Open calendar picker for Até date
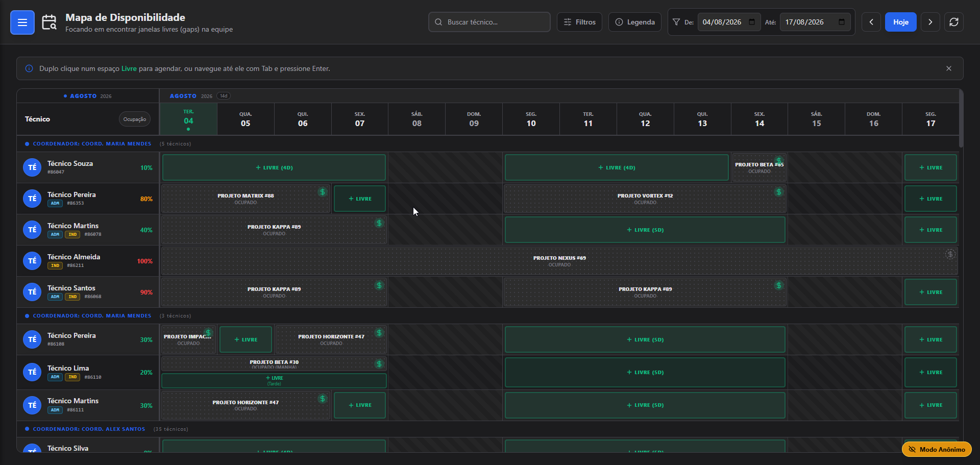 (x=842, y=22)
